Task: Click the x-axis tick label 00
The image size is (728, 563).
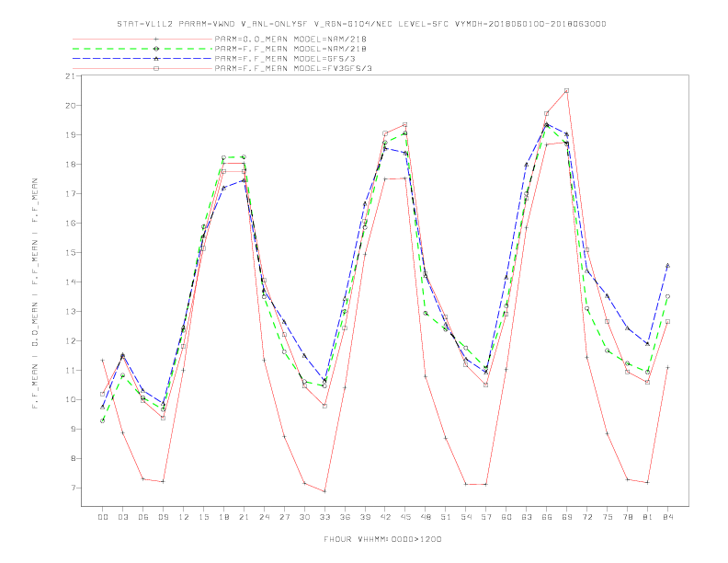Action: [103, 517]
